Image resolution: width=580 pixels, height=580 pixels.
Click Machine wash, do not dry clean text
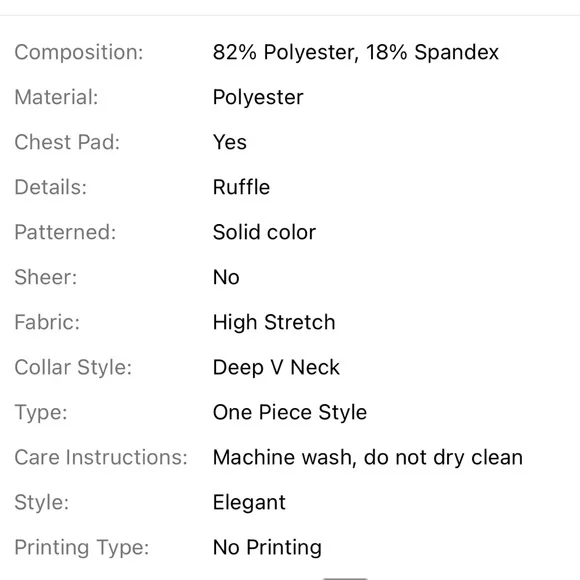pos(368,457)
